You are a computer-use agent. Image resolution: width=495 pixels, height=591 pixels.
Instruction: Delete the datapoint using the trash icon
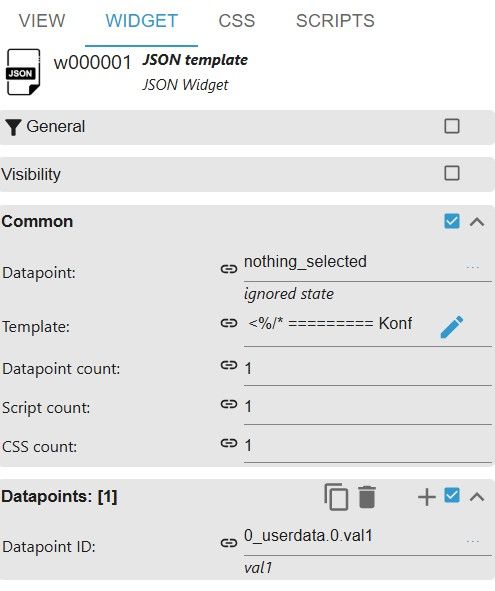(367, 497)
